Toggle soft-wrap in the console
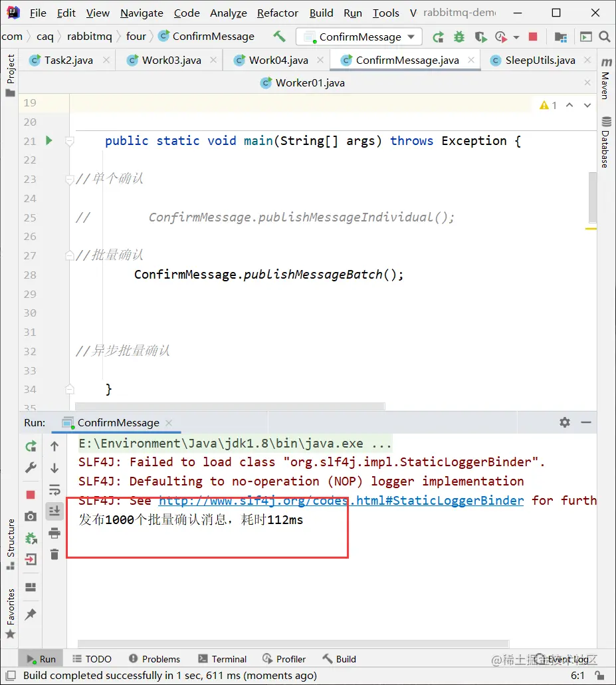The image size is (616, 685). [x=54, y=489]
